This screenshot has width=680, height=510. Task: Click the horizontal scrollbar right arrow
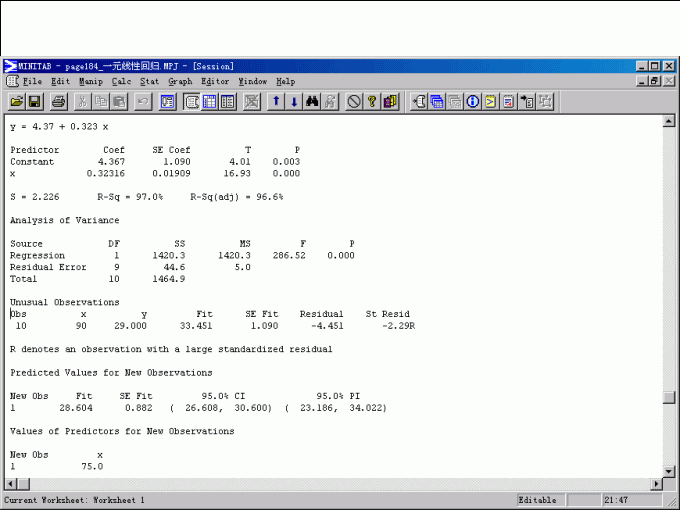coord(655,484)
